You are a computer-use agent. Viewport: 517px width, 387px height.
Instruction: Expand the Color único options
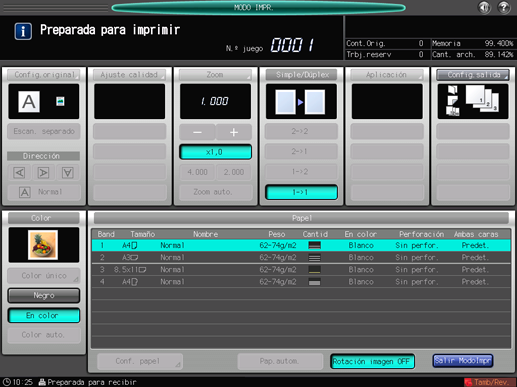[44, 276]
